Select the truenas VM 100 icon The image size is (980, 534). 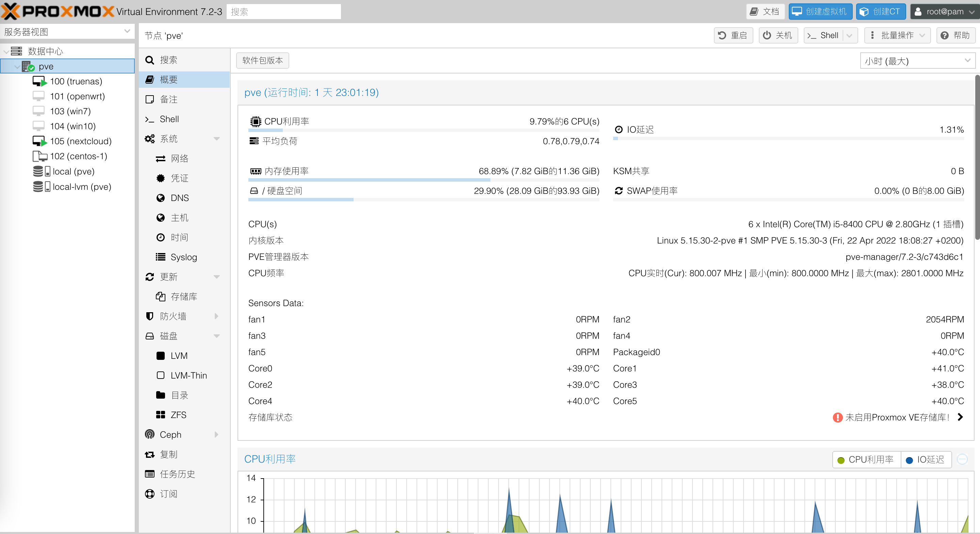pyautogui.click(x=39, y=81)
